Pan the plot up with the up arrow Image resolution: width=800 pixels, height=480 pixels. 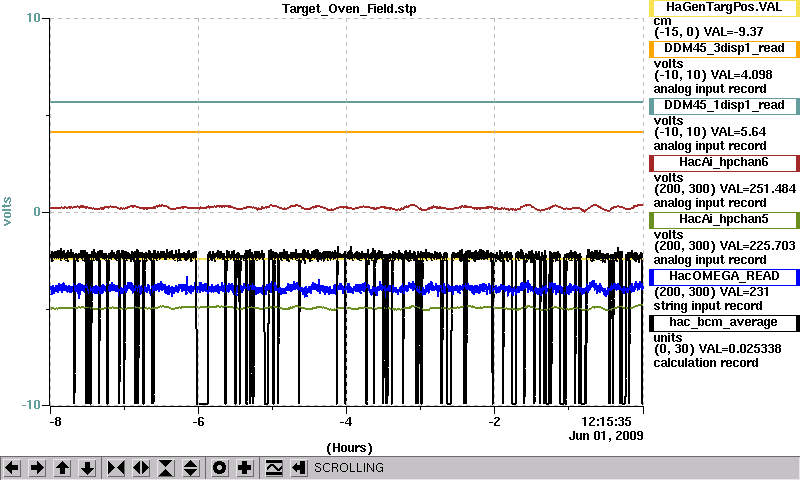pos(62,468)
